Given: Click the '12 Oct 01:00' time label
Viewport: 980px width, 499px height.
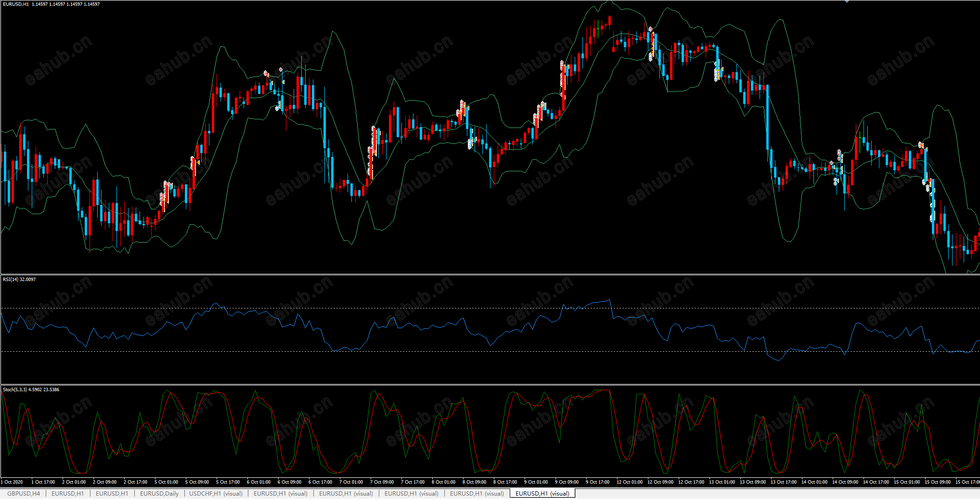Looking at the screenshot, I should click(630, 482).
